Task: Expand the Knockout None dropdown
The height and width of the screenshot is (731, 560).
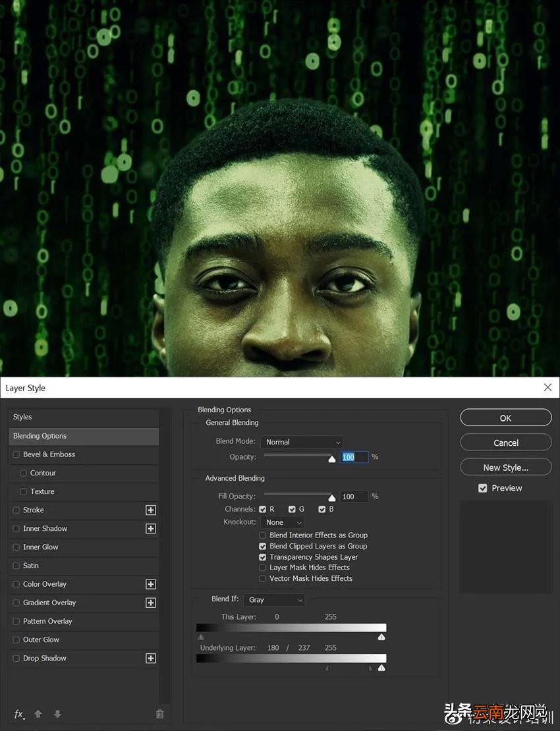Action: (x=283, y=523)
